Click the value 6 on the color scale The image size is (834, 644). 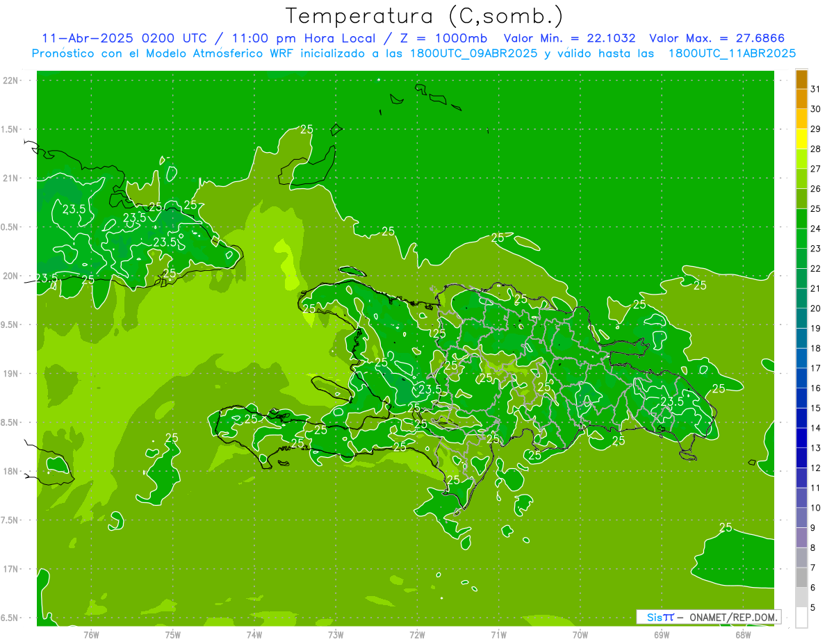click(813, 588)
